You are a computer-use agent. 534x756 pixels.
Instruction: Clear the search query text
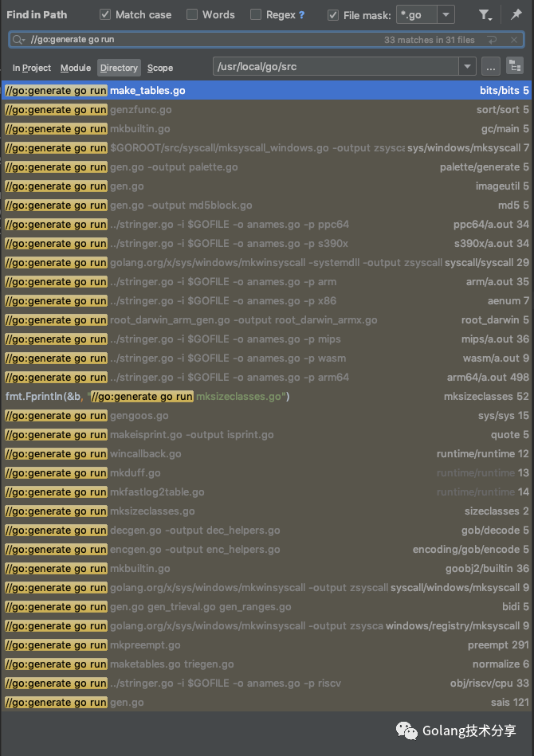[x=514, y=40]
